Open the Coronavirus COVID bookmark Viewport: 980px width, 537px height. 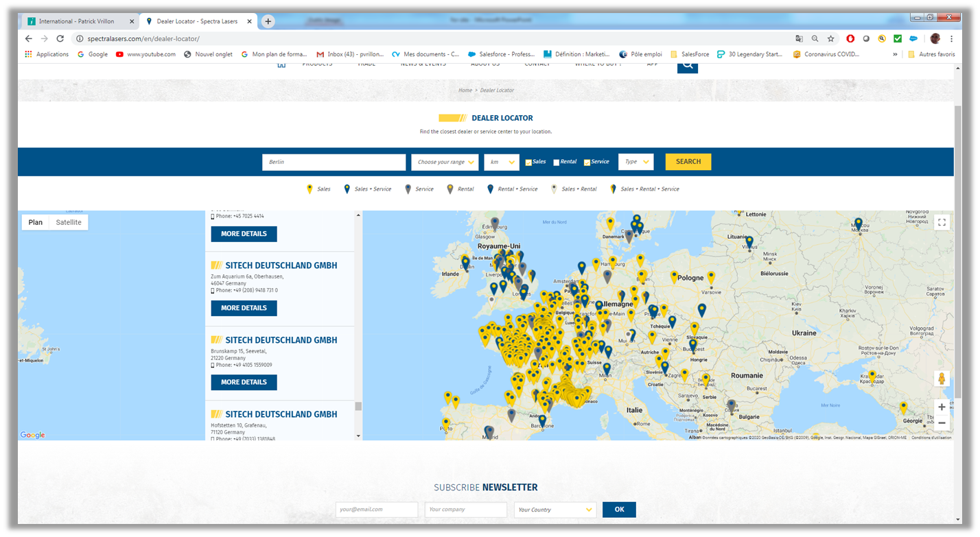coord(826,54)
